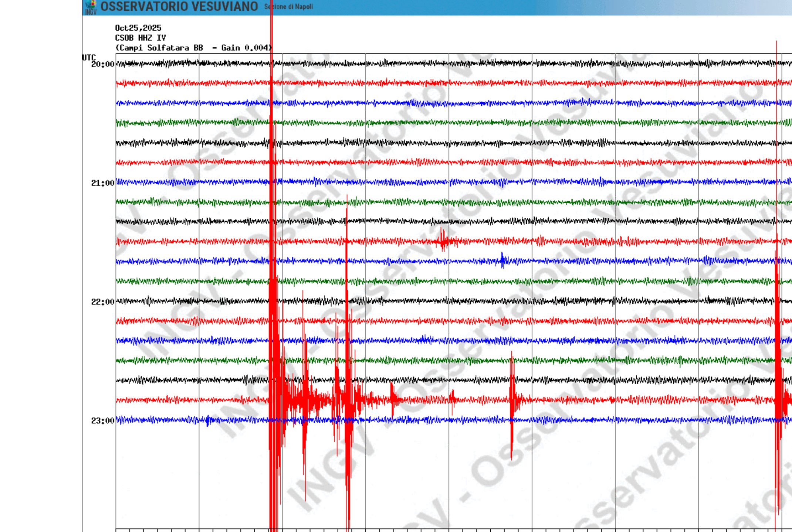The height and width of the screenshot is (532, 792).
Task: Click the INGV logo in the header
Action: click(90, 7)
